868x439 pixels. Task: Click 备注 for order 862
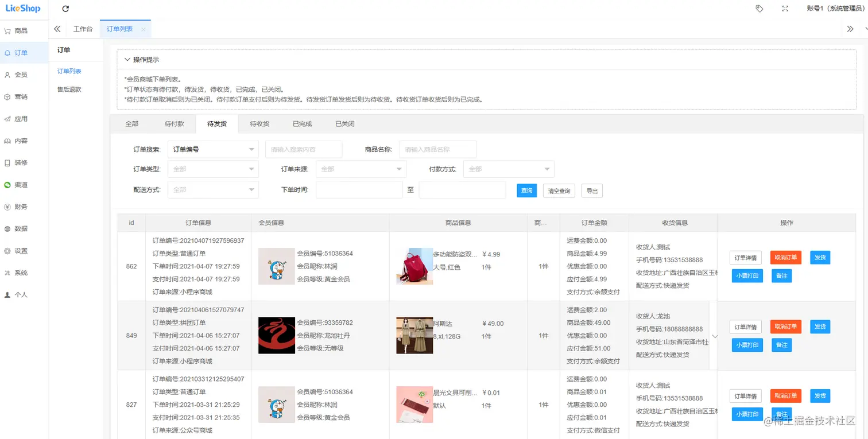click(782, 276)
